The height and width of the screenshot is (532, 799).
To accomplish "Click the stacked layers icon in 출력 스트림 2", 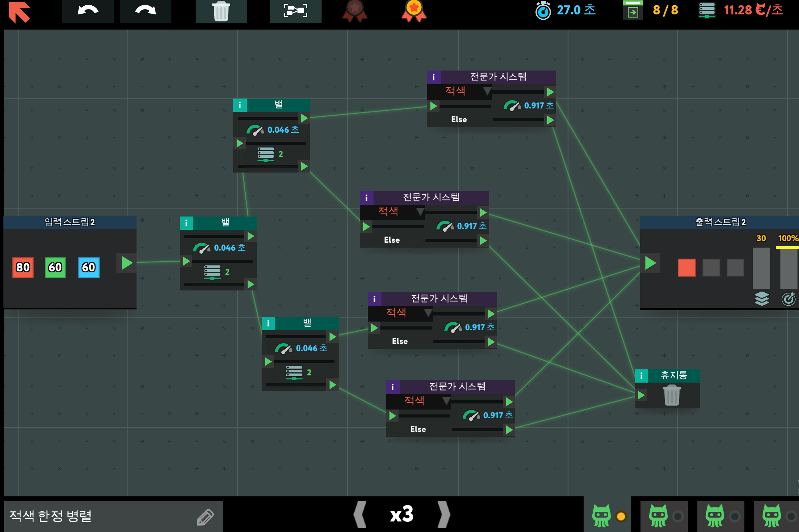I will click(761, 299).
